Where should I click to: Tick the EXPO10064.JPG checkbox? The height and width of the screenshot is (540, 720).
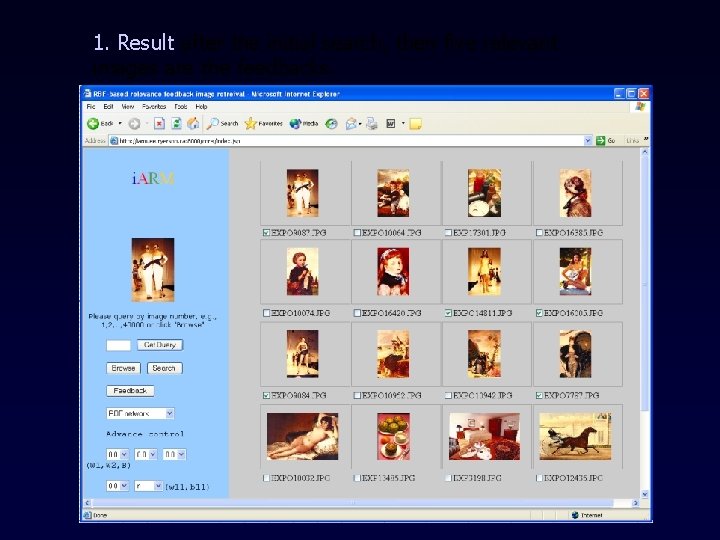(357, 233)
